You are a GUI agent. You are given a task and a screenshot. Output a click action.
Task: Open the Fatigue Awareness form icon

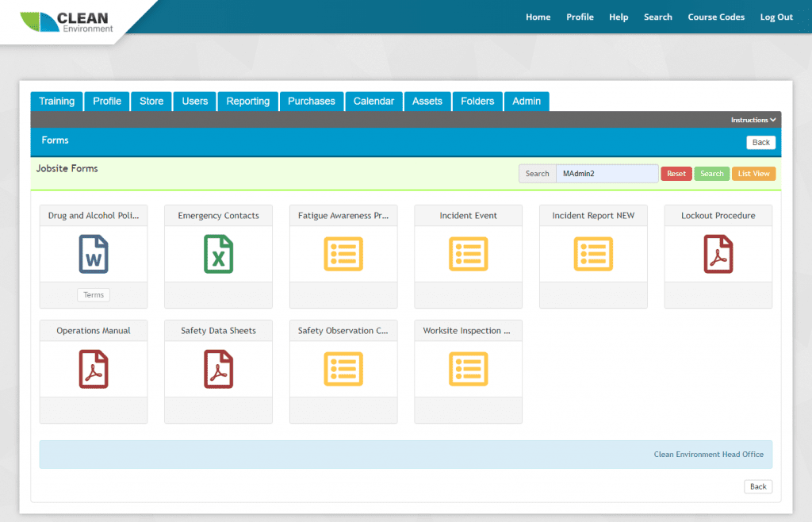coord(343,254)
